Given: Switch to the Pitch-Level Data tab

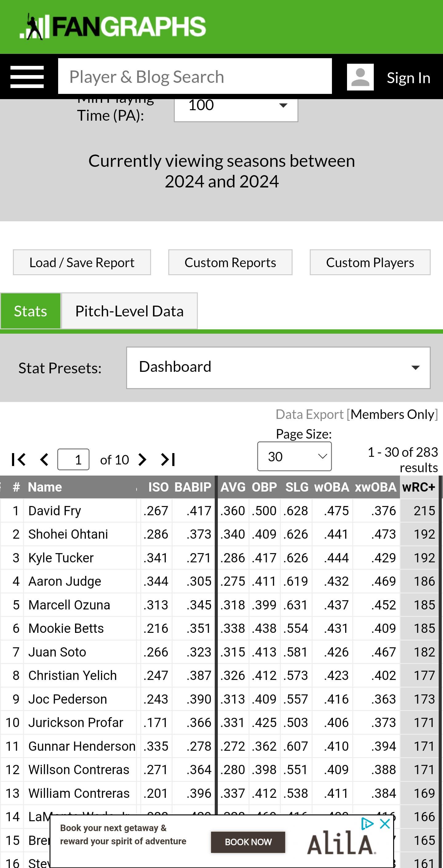Looking at the screenshot, I should point(130,311).
